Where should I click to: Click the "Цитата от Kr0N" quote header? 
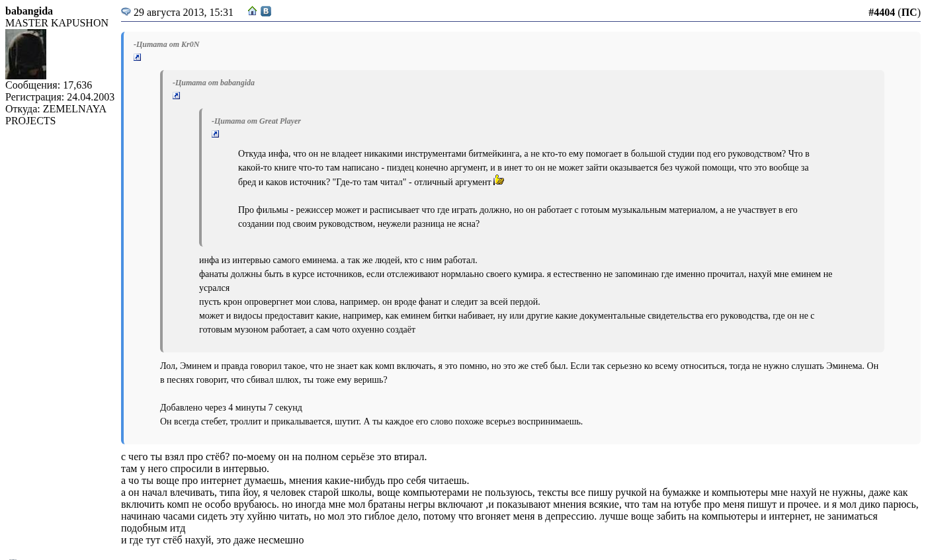[167, 44]
